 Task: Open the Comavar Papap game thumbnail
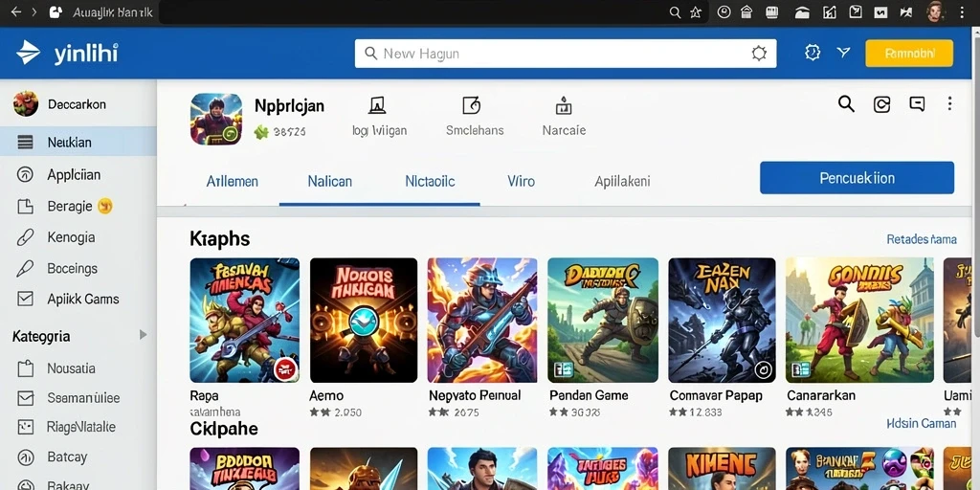point(722,320)
